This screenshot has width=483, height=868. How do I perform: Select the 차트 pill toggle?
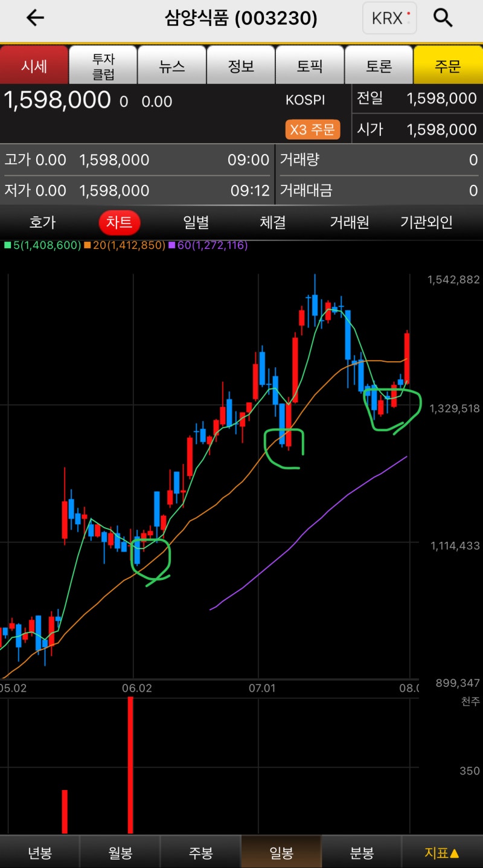pyautogui.click(x=120, y=222)
